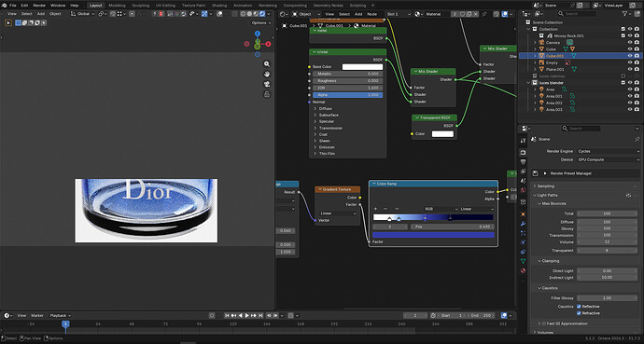644x344 pixels.
Task: Click the Transparent BSDF Color swatch
Action: (442, 134)
